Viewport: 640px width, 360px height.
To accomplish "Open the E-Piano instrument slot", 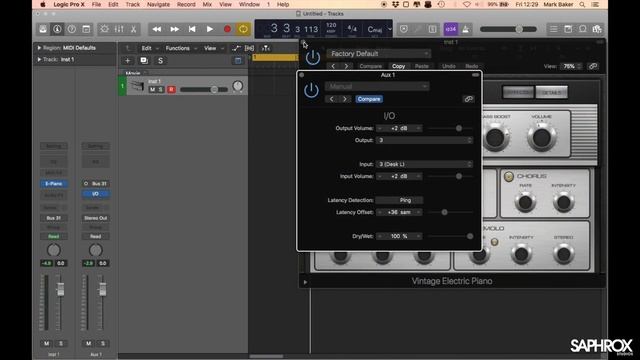I will pos(54,184).
